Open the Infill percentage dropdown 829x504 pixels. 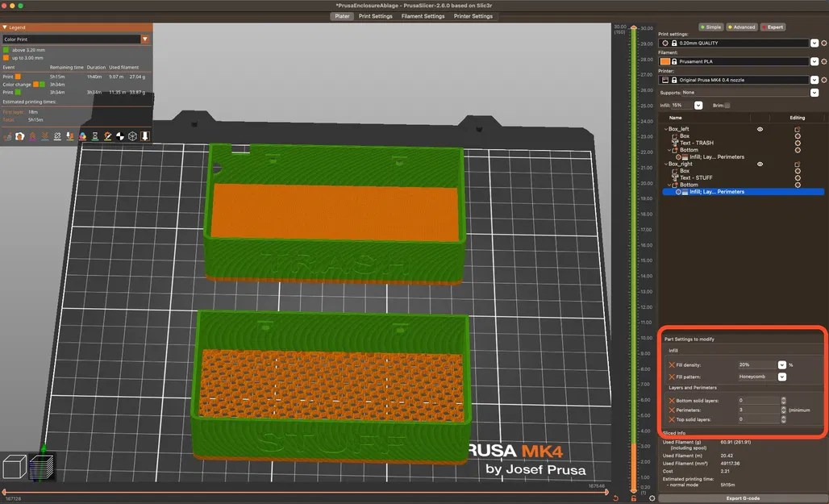pyautogui.click(x=698, y=106)
